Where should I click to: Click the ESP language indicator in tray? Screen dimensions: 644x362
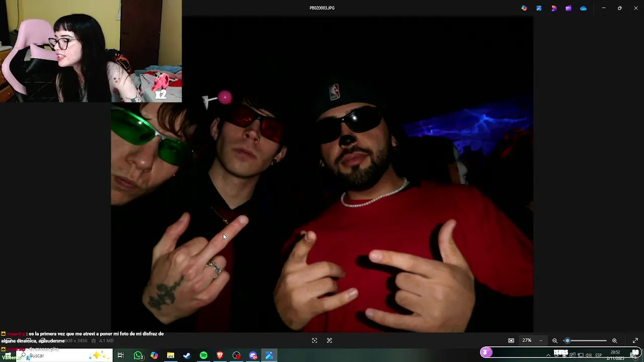[599, 355]
